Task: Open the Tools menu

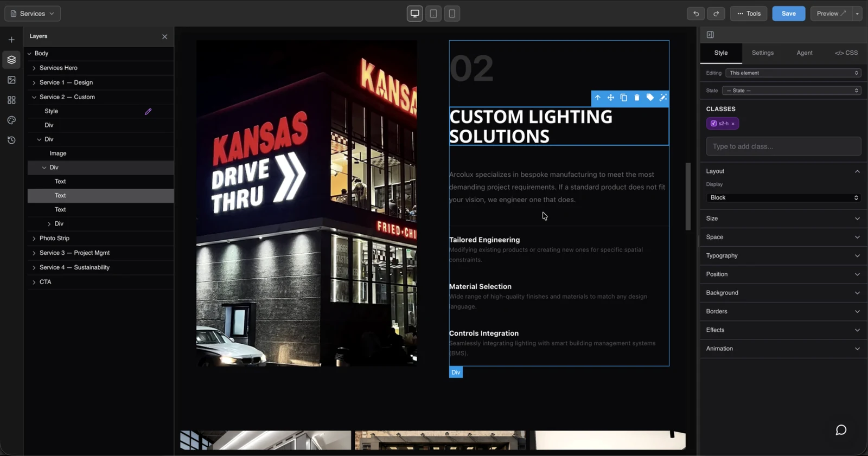Action: coord(749,14)
